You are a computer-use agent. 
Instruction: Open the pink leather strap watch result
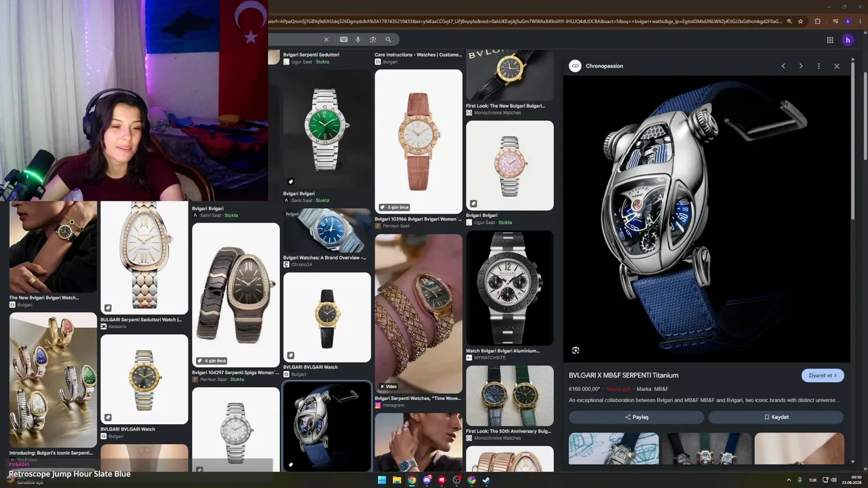coord(418,142)
